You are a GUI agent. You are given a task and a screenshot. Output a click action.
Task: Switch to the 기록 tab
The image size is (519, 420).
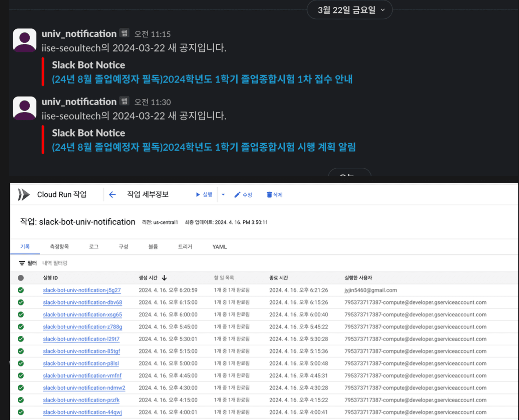tap(25, 247)
